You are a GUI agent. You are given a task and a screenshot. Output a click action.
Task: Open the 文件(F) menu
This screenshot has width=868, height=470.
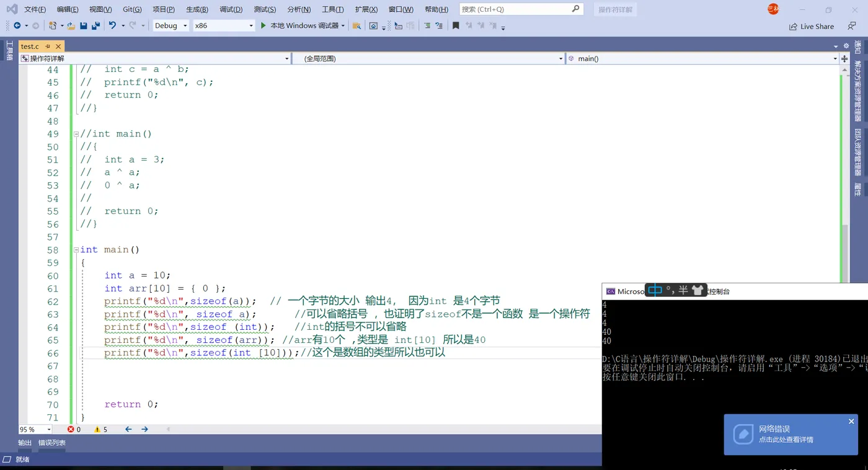click(35, 9)
